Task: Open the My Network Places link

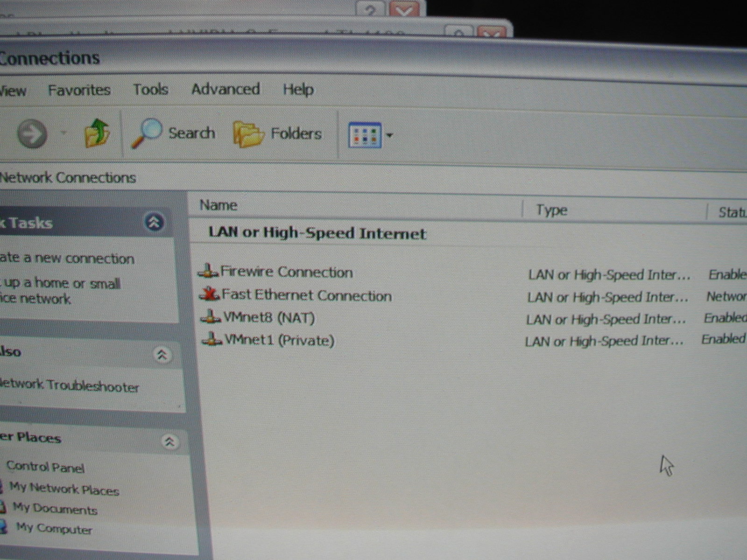Action: point(64,489)
